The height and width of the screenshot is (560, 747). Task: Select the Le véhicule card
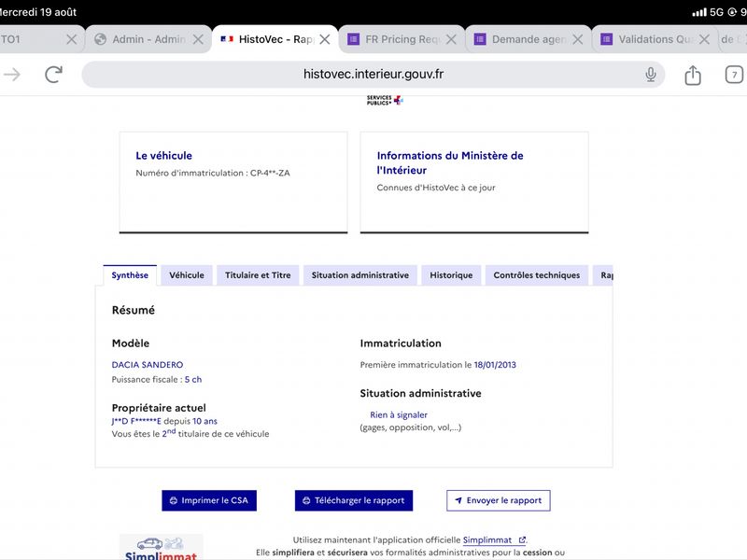pos(233,182)
